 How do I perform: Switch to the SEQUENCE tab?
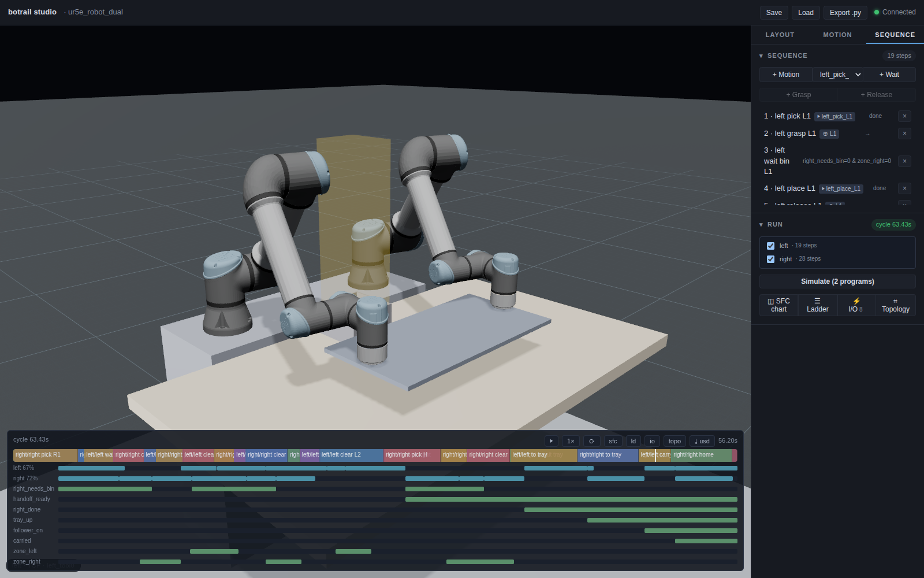[895, 35]
